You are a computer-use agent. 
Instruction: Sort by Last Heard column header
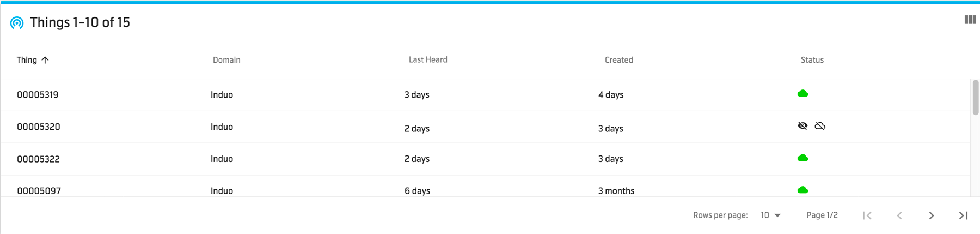point(428,60)
